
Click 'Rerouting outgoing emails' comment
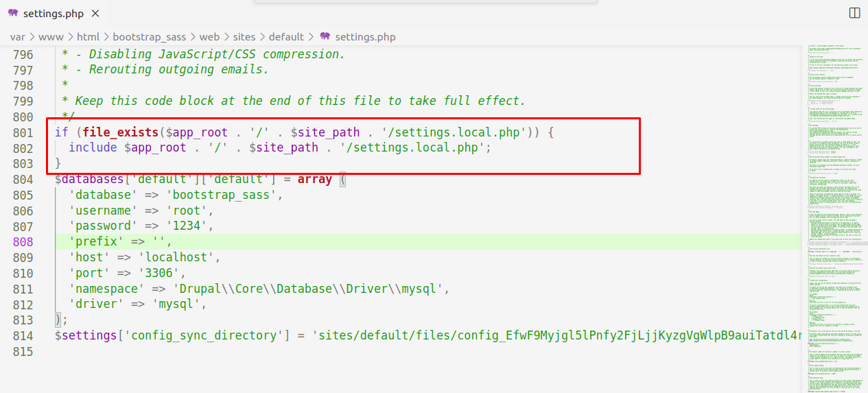(x=180, y=70)
